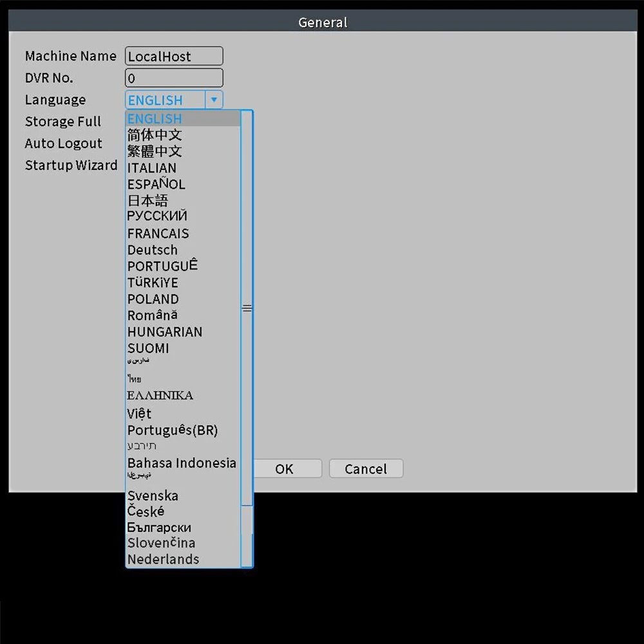Click the OK button
Screen dimensions: 644x644
(284, 469)
